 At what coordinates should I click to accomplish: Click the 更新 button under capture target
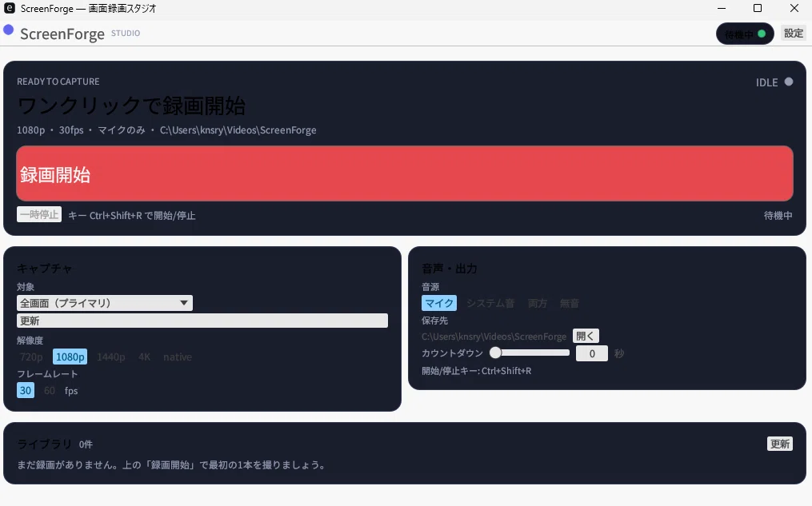202,321
